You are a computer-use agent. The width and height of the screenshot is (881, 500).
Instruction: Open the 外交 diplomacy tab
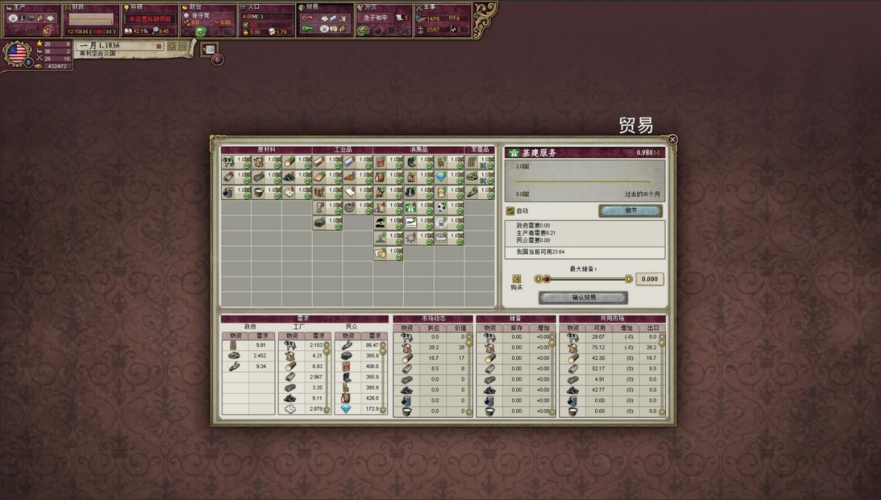point(383,20)
